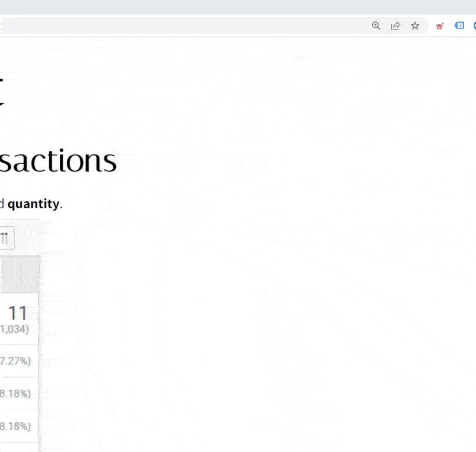The width and height of the screenshot is (476, 452).
Task: Open the blue coupon tag extension
Action: tap(459, 26)
